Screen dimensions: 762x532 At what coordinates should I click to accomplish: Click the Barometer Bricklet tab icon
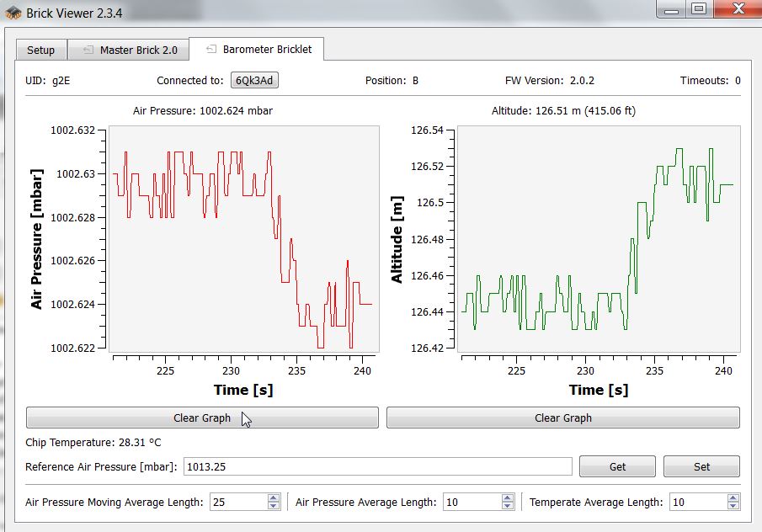click(210, 50)
